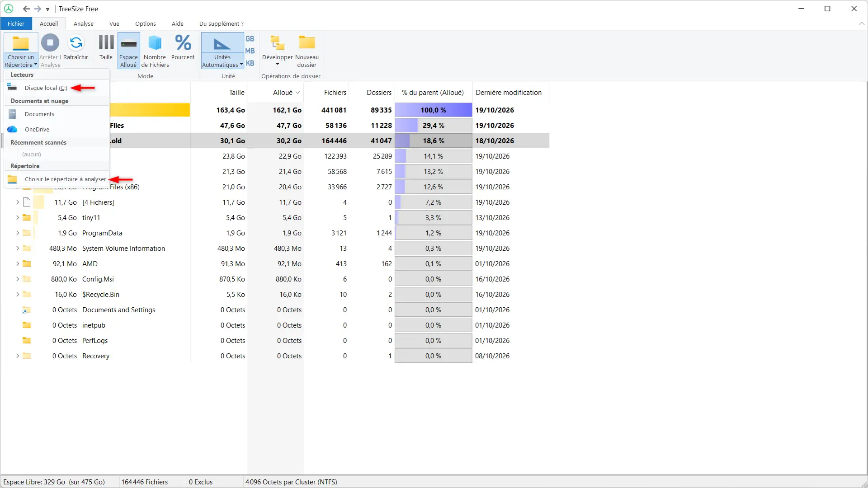The width and height of the screenshot is (868, 488).
Task: Open the Choisir un Répertoire folder icon
Action: click(x=21, y=43)
